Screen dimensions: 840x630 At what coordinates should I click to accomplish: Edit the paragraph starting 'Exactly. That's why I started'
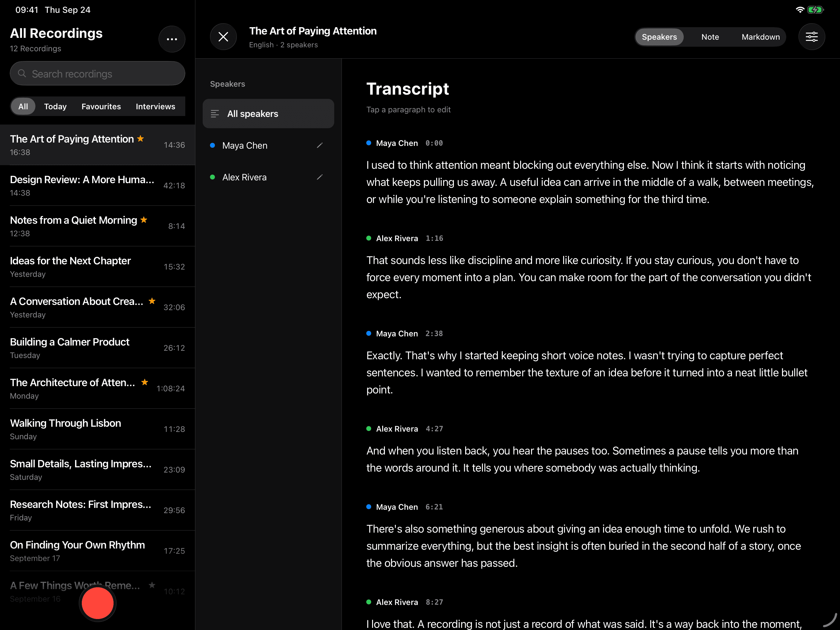[x=587, y=373]
